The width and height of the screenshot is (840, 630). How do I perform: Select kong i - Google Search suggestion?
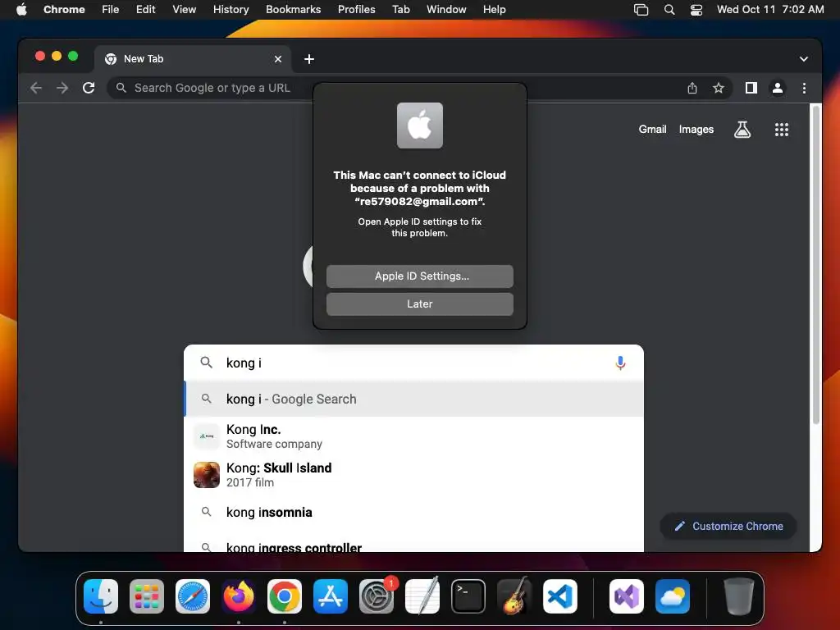click(413, 399)
